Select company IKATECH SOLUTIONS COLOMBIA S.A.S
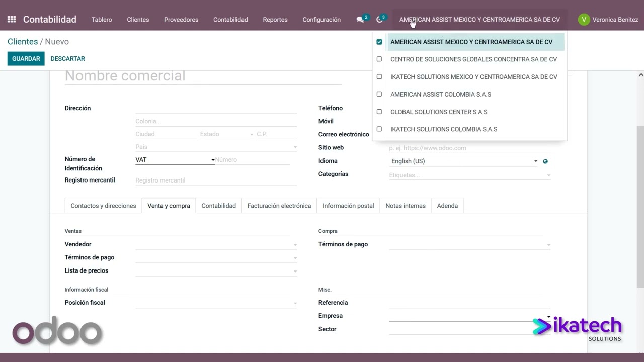Viewport: 644px width, 362px height. click(444, 129)
